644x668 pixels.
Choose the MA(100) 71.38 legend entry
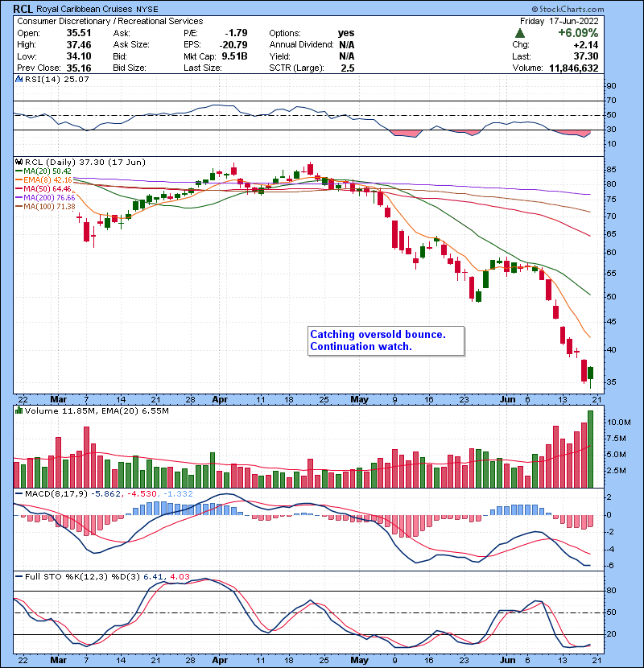(51, 207)
